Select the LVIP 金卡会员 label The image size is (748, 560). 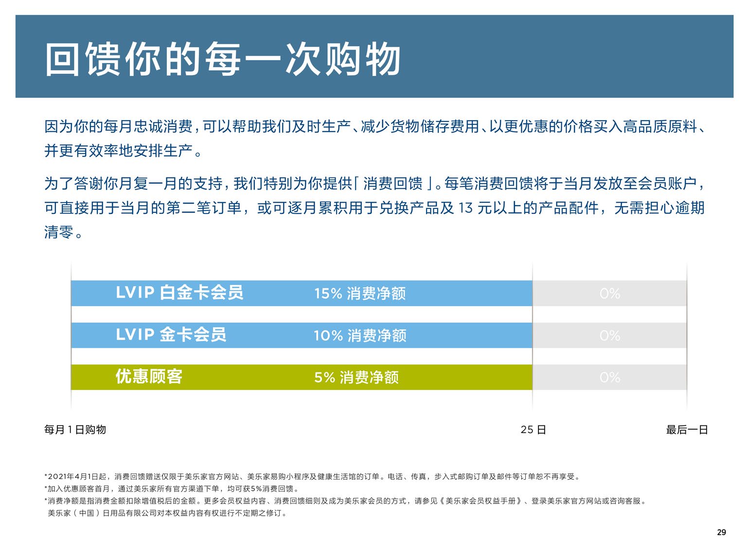tap(171, 334)
